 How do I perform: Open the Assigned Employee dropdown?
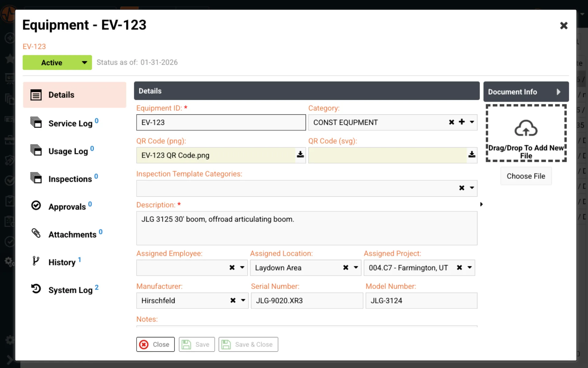242,267
